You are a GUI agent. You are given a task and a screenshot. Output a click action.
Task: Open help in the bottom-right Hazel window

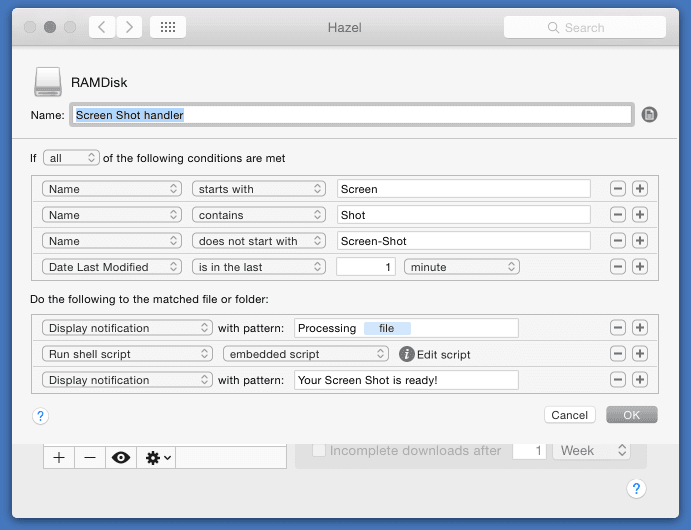point(636,488)
